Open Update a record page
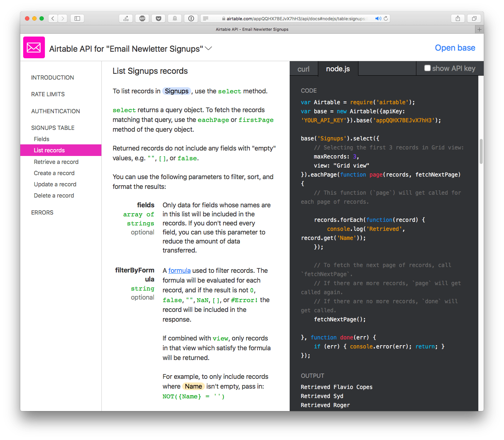 point(55,184)
